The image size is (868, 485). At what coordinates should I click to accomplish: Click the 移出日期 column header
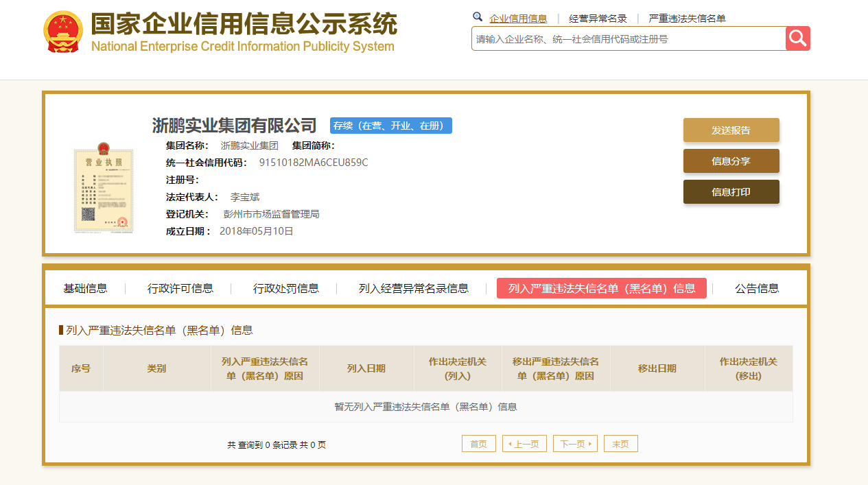tap(657, 368)
